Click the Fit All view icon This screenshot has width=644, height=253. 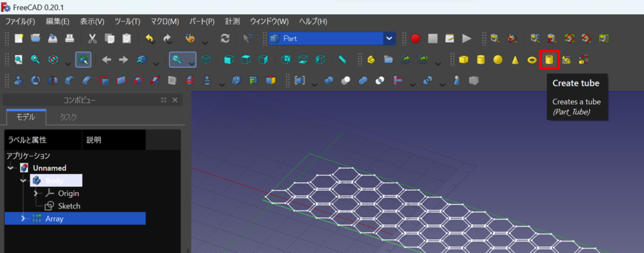click(x=19, y=60)
